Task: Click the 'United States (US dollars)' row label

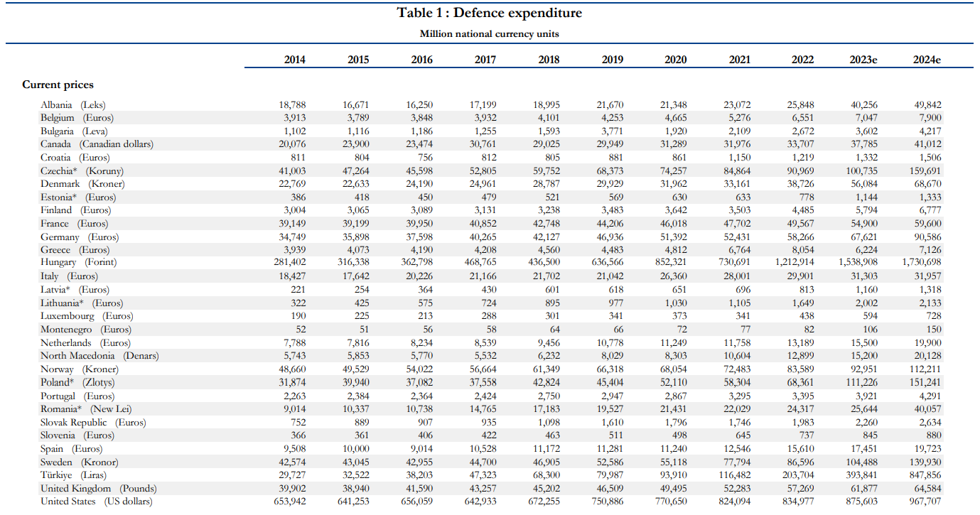Action: point(97,502)
